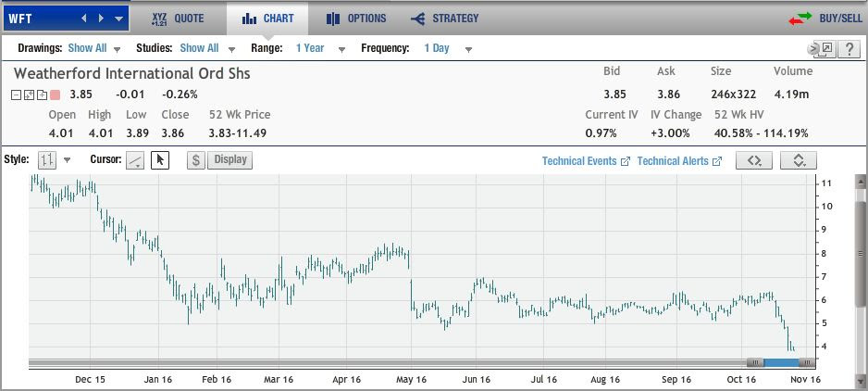This screenshot has height=391, width=868.
Task: Open Drawings Show All dropdown
Action: [93, 48]
